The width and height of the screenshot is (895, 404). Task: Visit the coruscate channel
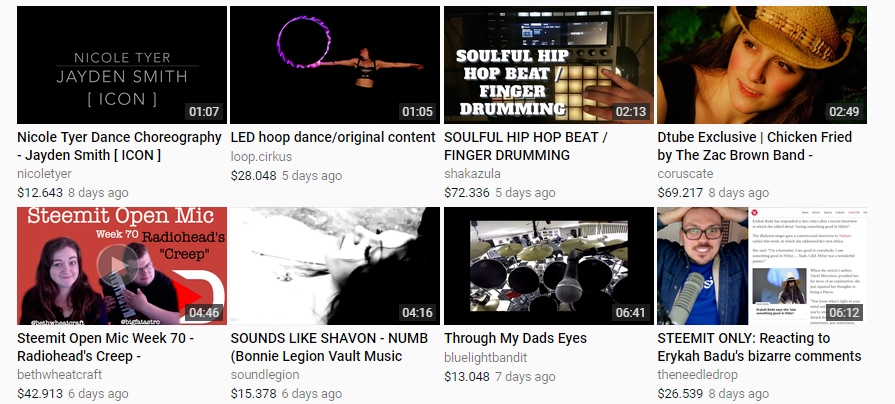(685, 173)
